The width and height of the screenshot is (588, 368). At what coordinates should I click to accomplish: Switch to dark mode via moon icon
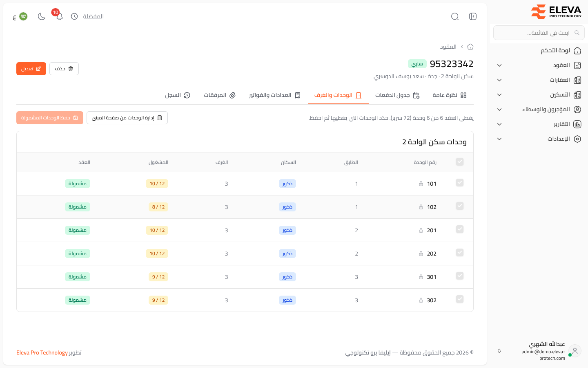point(41,16)
